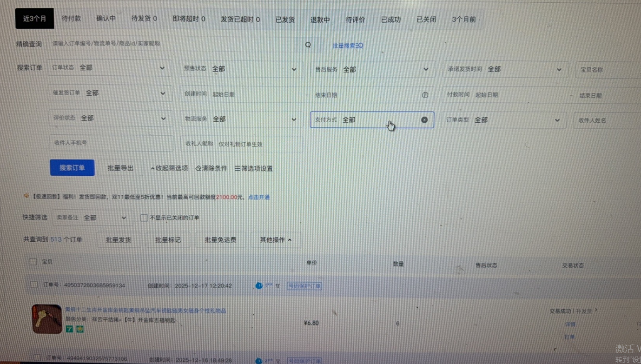Focus the 收件人姓名 input field

point(607,120)
